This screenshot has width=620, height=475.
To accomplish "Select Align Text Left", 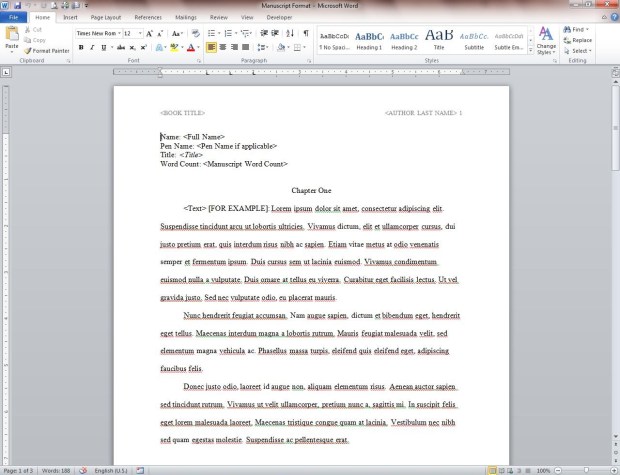I will 212,47.
